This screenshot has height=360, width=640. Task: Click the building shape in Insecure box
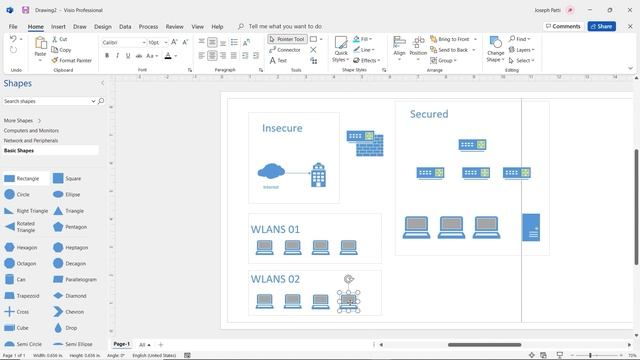coord(318,175)
